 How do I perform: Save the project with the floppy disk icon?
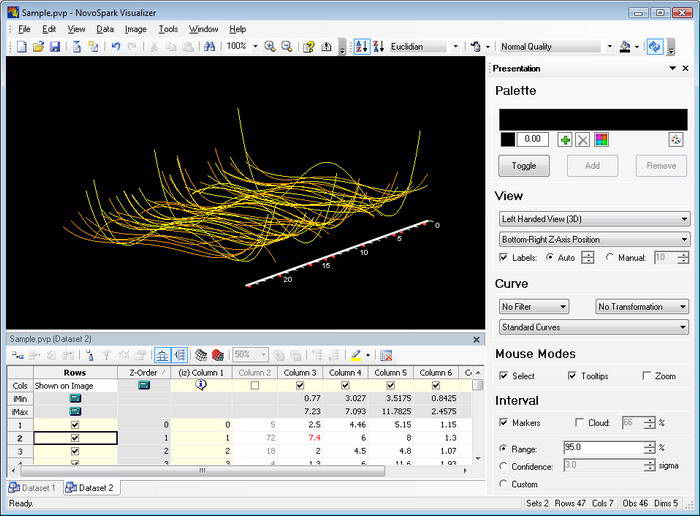point(55,46)
